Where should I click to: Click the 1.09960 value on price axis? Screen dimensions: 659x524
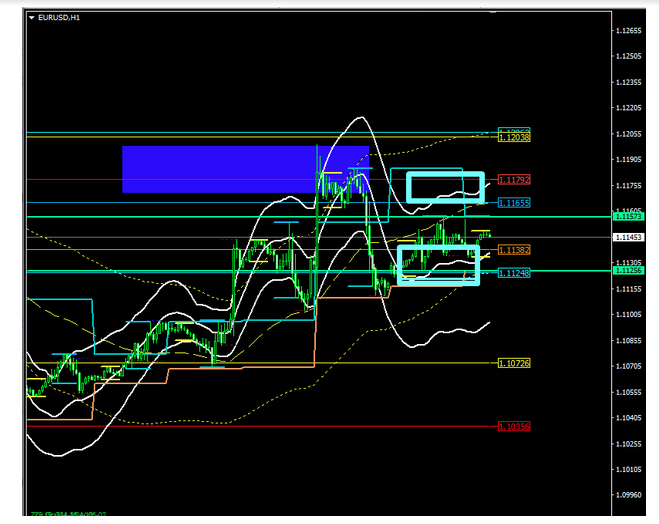click(x=631, y=495)
